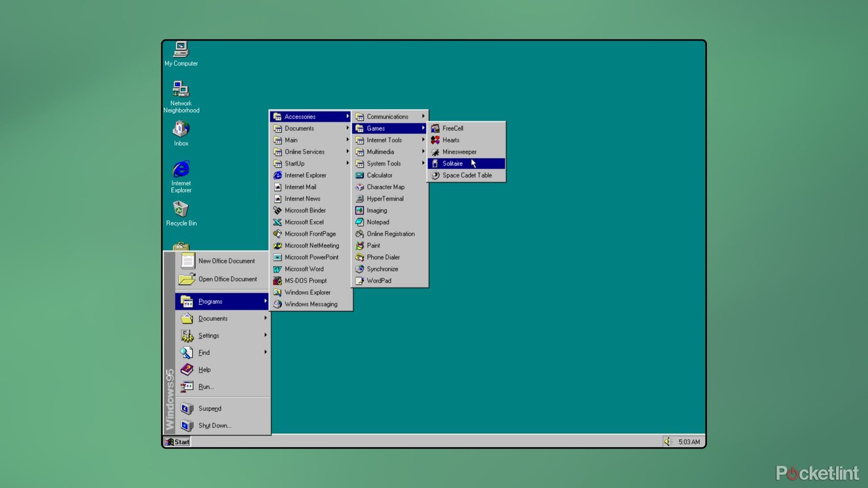The width and height of the screenshot is (868, 488).
Task: Click the Notepad icon
Action: (x=359, y=222)
